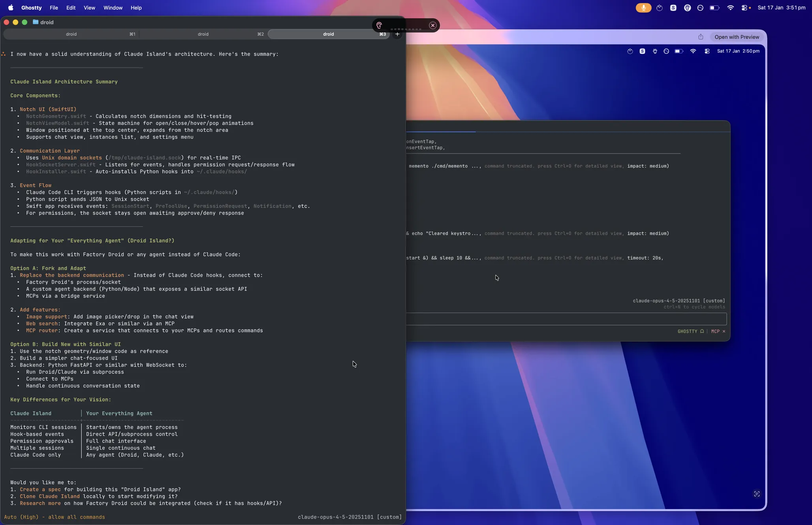Open Skype from the menu bar

tap(673, 8)
